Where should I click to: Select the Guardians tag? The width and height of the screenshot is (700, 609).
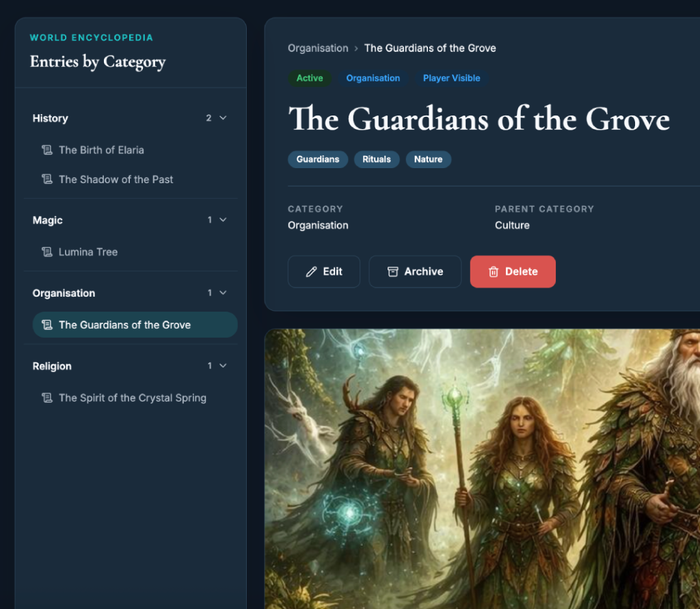point(318,159)
